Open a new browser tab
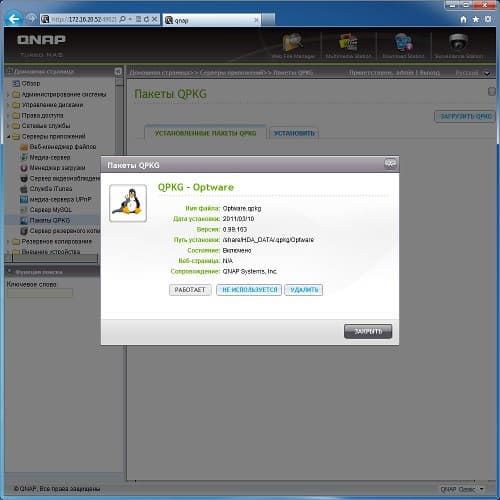Image resolution: width=500 pixels, height=500 pixels. [268, 20]
